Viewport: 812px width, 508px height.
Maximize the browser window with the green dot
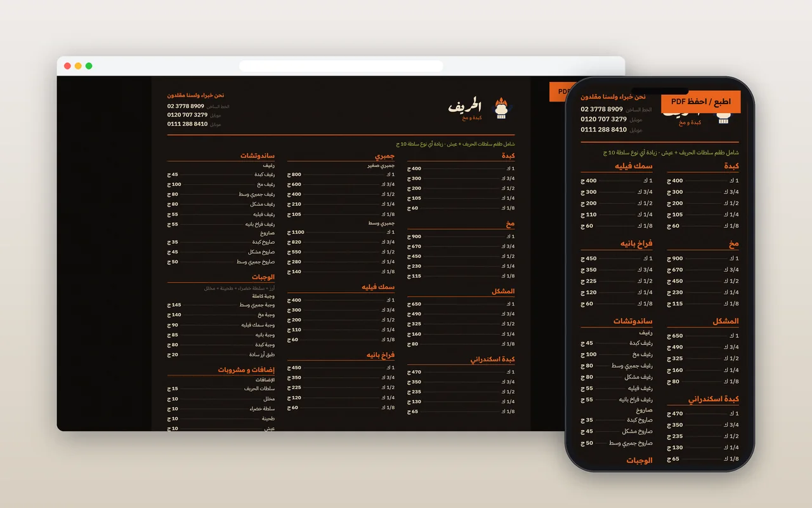tap(89, 66)
